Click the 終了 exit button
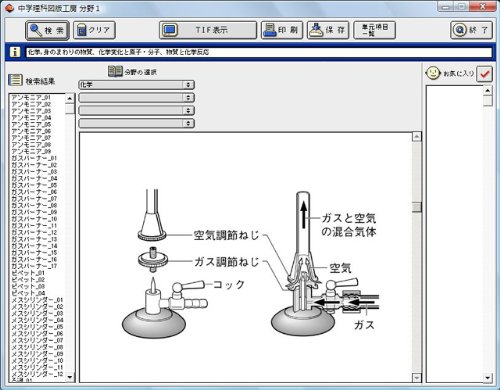The height and width of the screenshot is (390, 500). pos(471,30)
